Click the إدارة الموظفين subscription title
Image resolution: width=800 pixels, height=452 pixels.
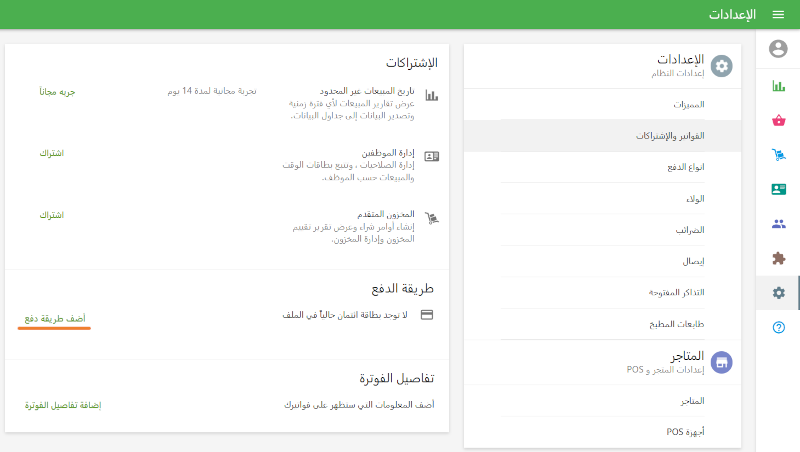pos(388,153)
